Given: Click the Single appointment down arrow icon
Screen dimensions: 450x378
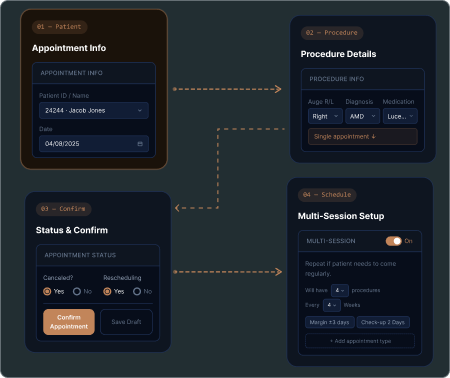Looking at the screenshot, I should pyautogui.click(x=373, y=137).
